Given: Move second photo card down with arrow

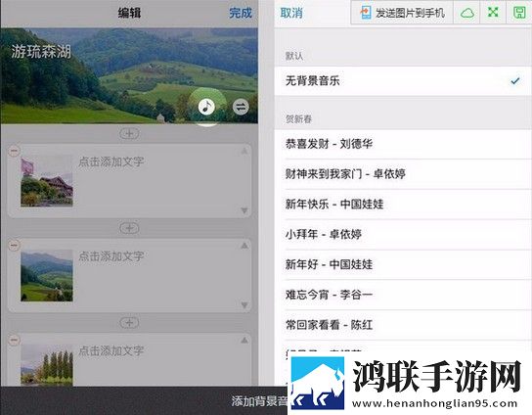Looking at the screenshot, I should coord(244,305).
